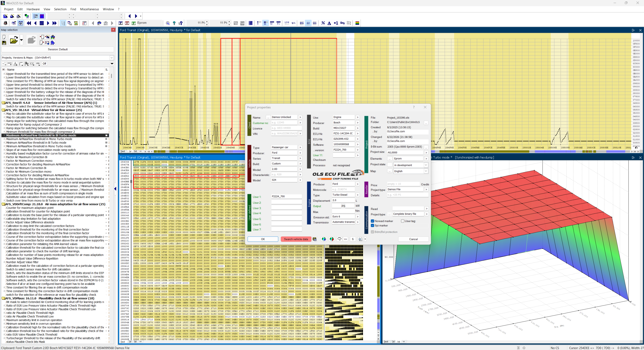Toggle the blue filled square view button
Image resolution: width=644 pixels, height=350 pixels.
pos(42,16)
